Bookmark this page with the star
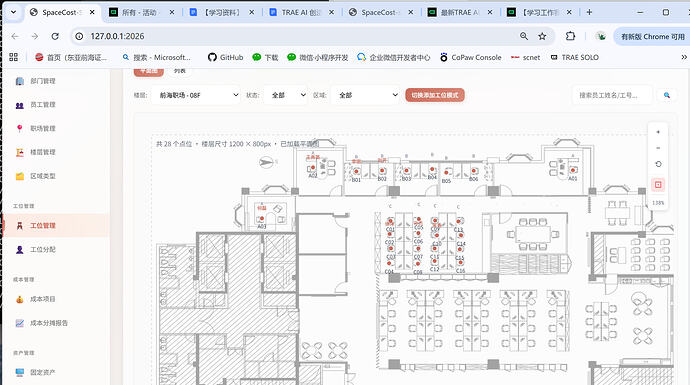Image resolution: width=690 pixels, height=385 pixels. (x=542, y=36)
